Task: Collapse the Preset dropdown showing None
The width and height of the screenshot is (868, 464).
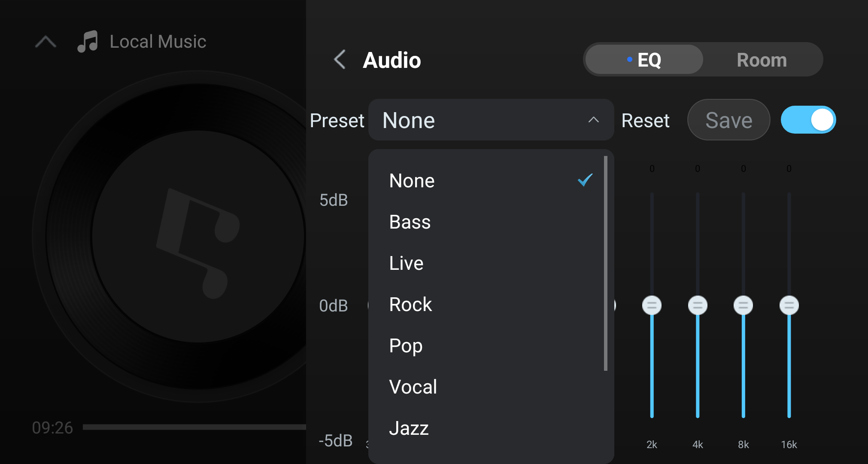Action: tap(491, 120)
